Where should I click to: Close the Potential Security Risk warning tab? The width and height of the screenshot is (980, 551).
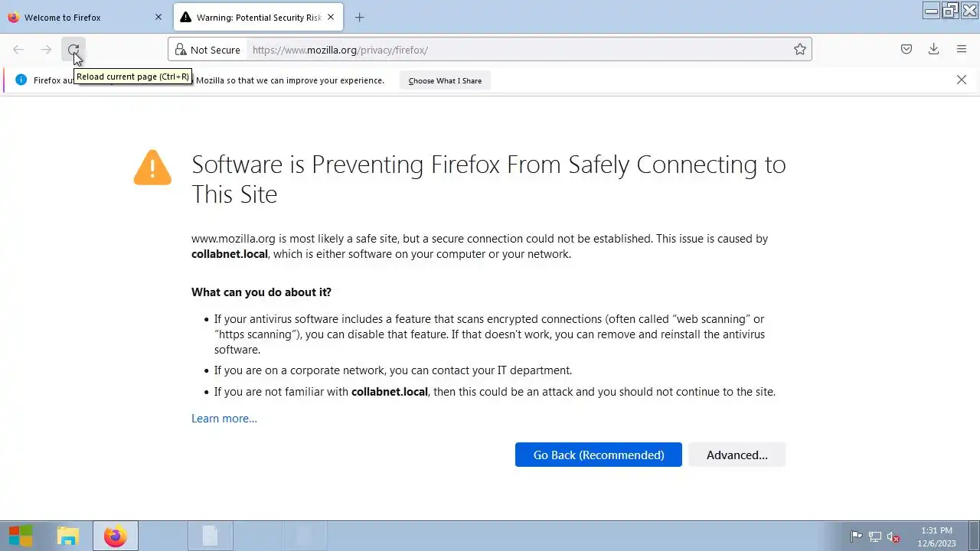331,17
